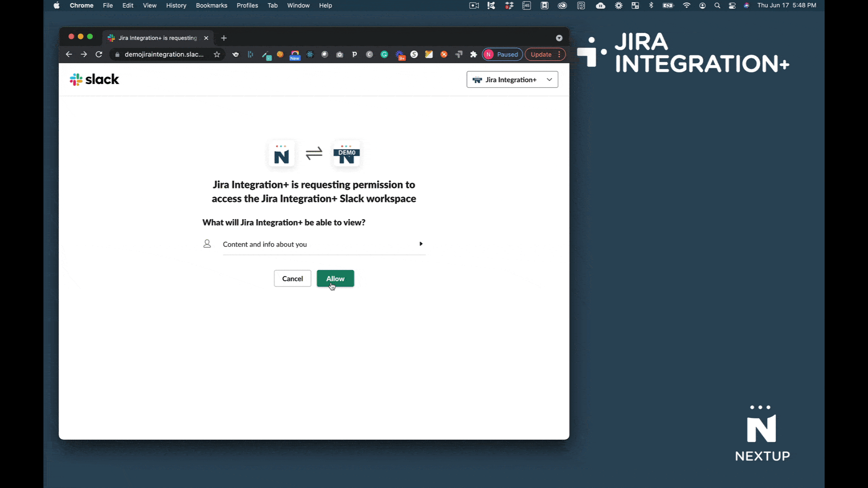
Task: Open a new tab with the plus button
Action: coord(224,38)
